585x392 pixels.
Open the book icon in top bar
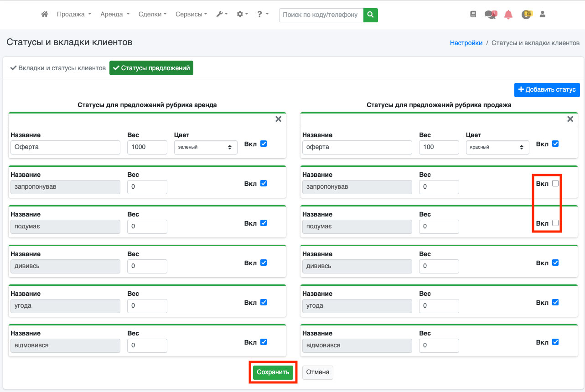tap(473, 15)
